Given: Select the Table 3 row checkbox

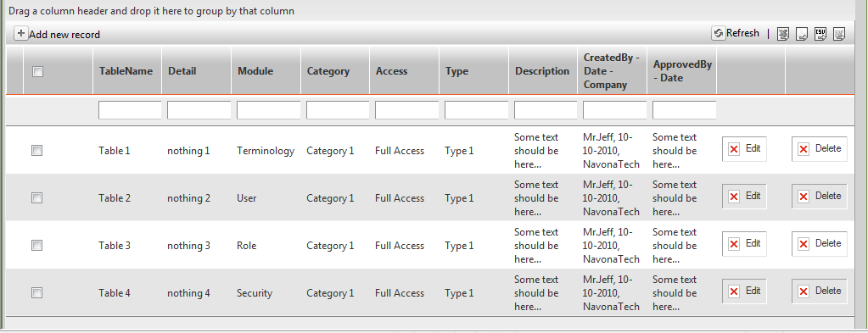Looking at the screenshot, I should pyautogui.click(x=37, y=246).
